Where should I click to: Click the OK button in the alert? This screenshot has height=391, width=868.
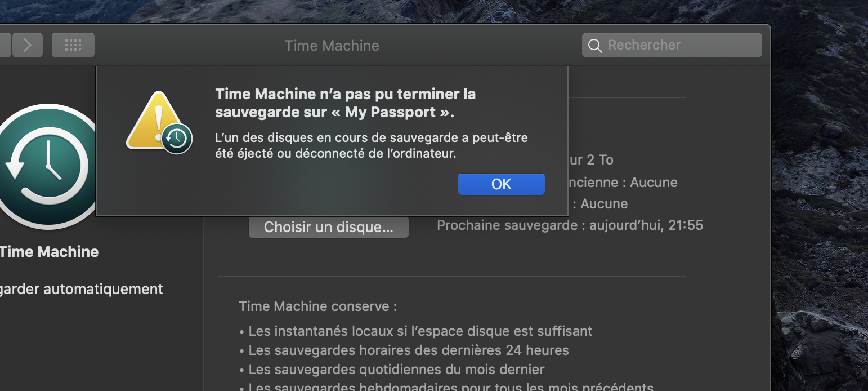(x=501, y=184)
